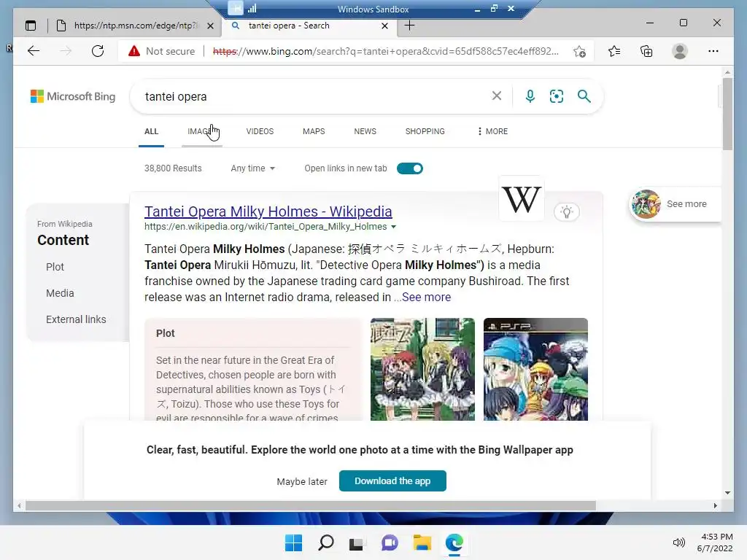Click See more in the snippet
Viewport: 747px width, 560px height.
click(426, 297)
